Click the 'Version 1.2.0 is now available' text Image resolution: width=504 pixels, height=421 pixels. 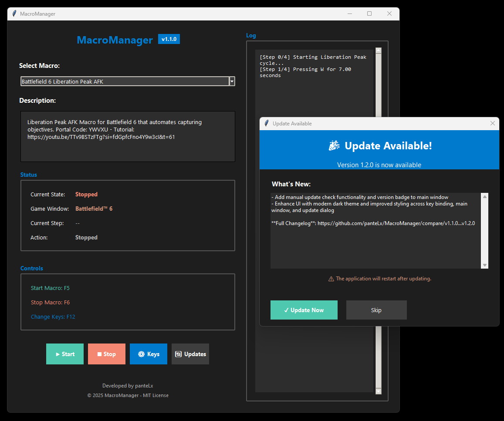(379, 165)
